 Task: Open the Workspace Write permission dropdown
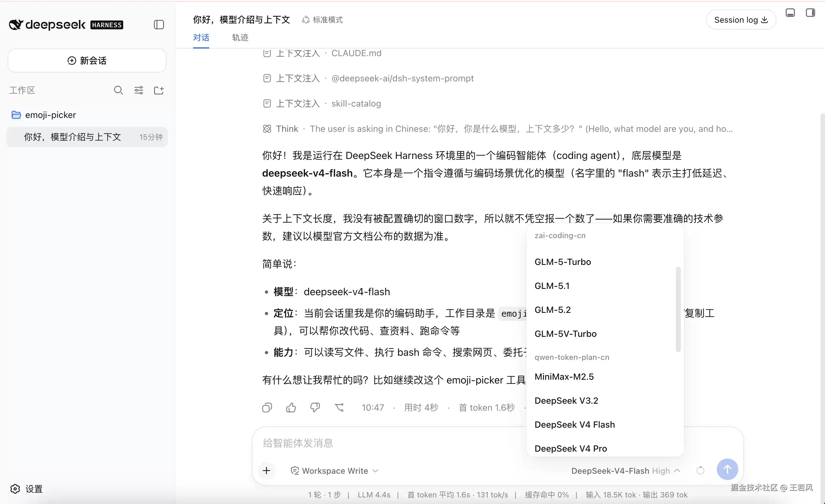(335, 471)
